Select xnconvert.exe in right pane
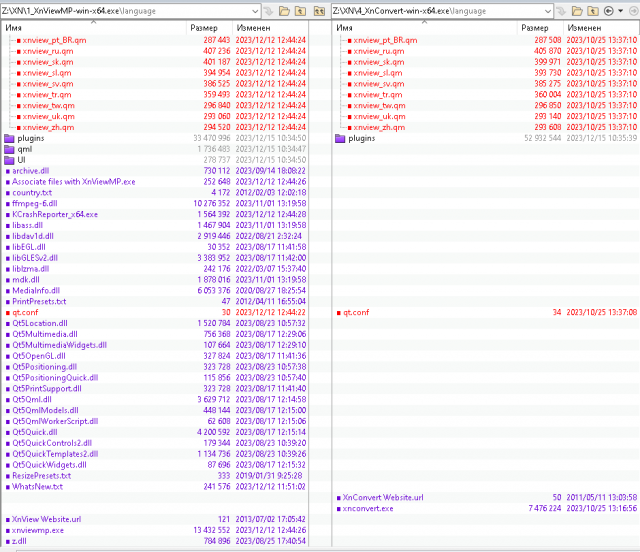The width and height of the screenshot is (640, 552). click(x=486, y=508)
